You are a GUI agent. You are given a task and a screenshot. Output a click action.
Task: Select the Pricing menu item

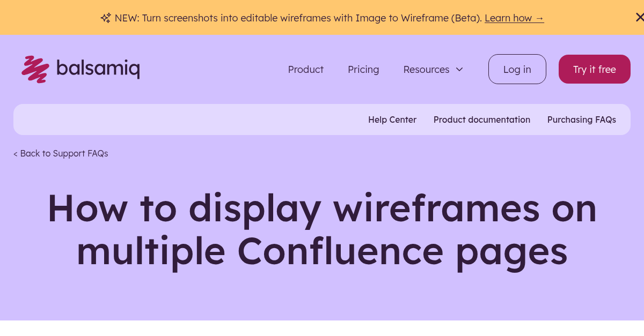(x=363, y=69)
